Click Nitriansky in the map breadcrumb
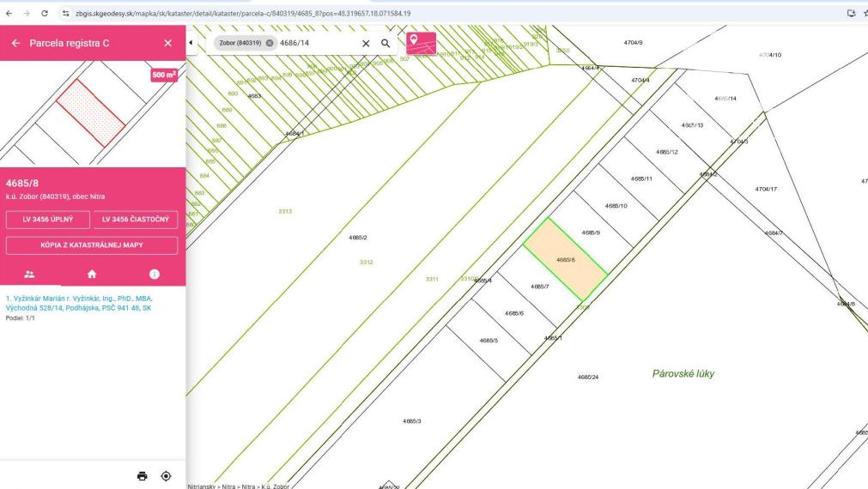Image resolution: width=868 pixels, height=489 pixels. (203, 486)
